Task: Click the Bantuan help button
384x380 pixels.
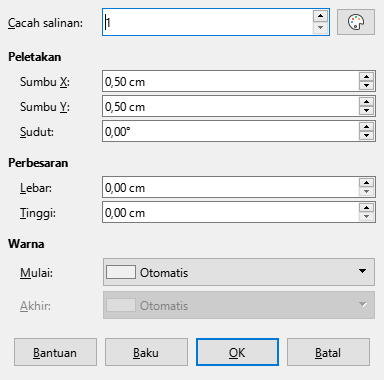Action: coord(55,352)
